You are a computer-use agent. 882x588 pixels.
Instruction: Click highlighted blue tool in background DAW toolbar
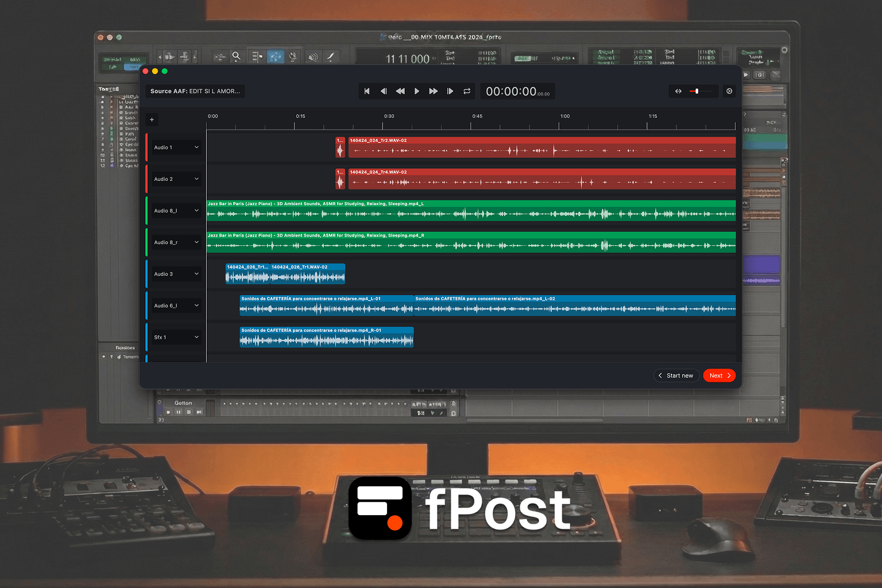click(x=276, y=56)
